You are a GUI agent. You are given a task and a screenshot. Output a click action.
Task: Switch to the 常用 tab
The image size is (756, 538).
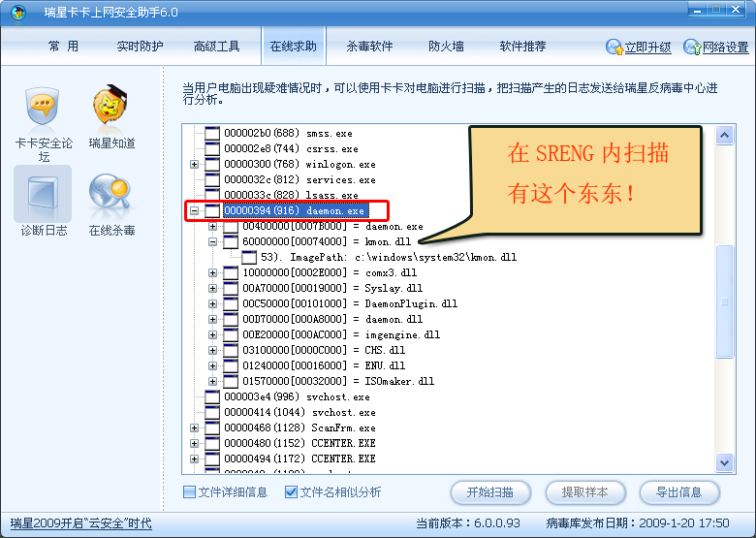tap(63, 47)
